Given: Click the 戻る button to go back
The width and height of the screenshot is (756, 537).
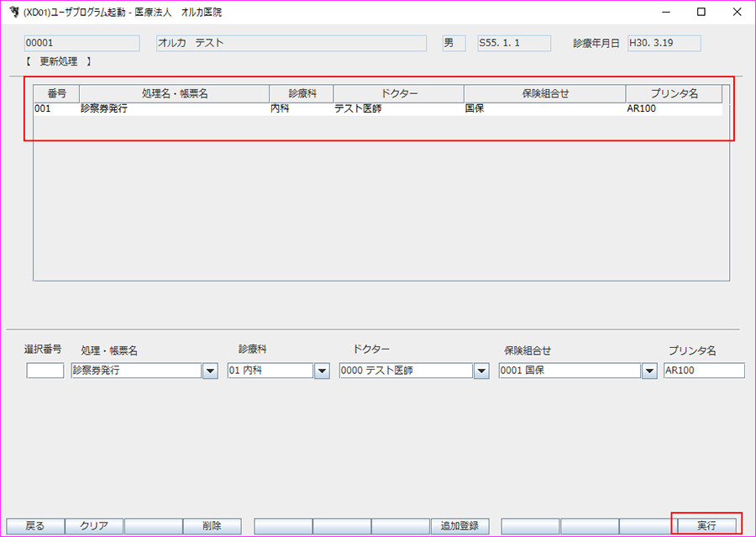Looking at the screenshot, I should 34,525.
